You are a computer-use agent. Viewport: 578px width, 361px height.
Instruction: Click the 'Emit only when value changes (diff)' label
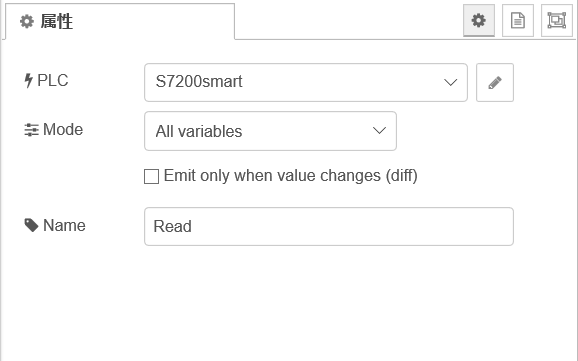290,176
